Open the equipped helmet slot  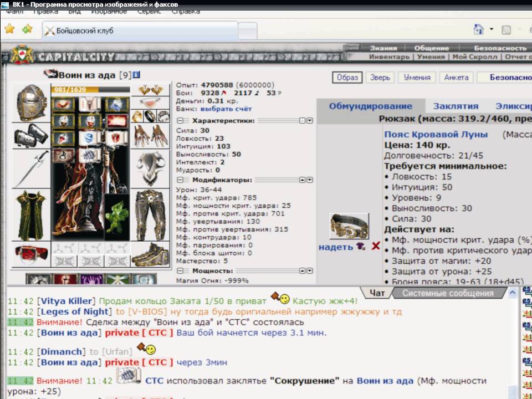(x=31, y=103)
